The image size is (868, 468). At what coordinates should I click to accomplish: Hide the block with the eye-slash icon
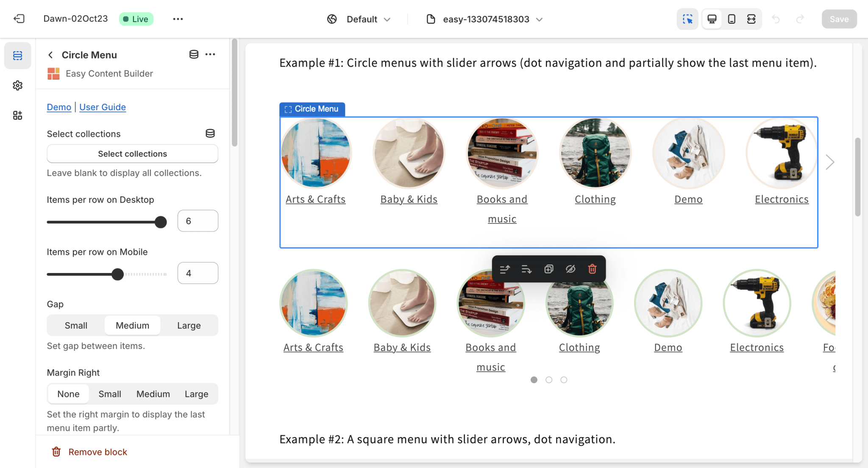(570, 269)
